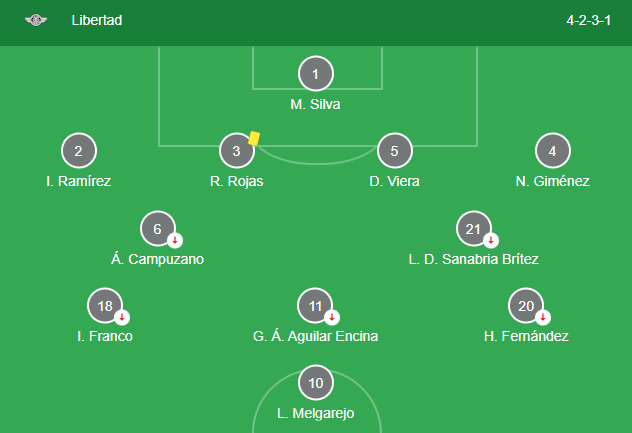The width and height of the screenshot is (632, 433).
Task: Click G. Á. Aguilar Encina name
Action: pos(316,336)
